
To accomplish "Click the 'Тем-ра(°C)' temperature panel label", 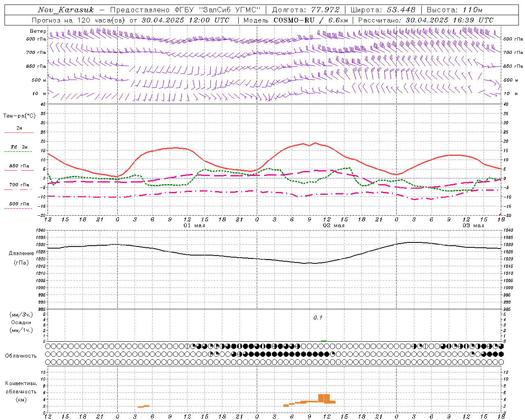I will point(19,116).
